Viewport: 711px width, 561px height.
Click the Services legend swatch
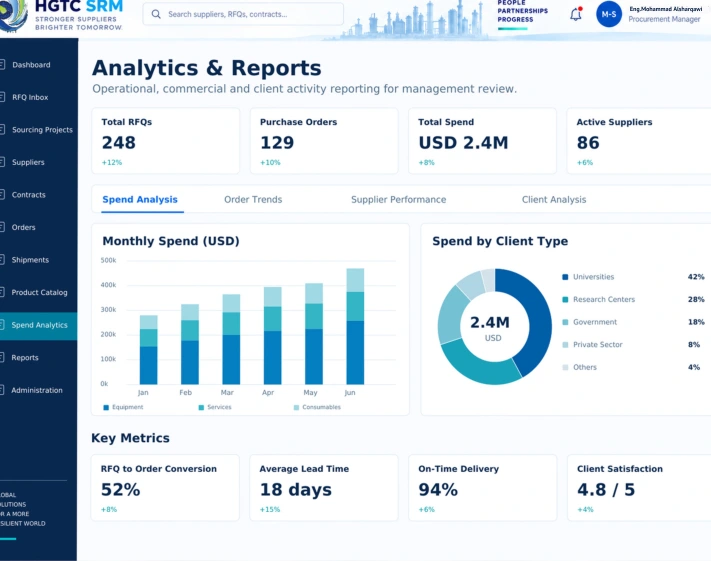click(201, 407)
